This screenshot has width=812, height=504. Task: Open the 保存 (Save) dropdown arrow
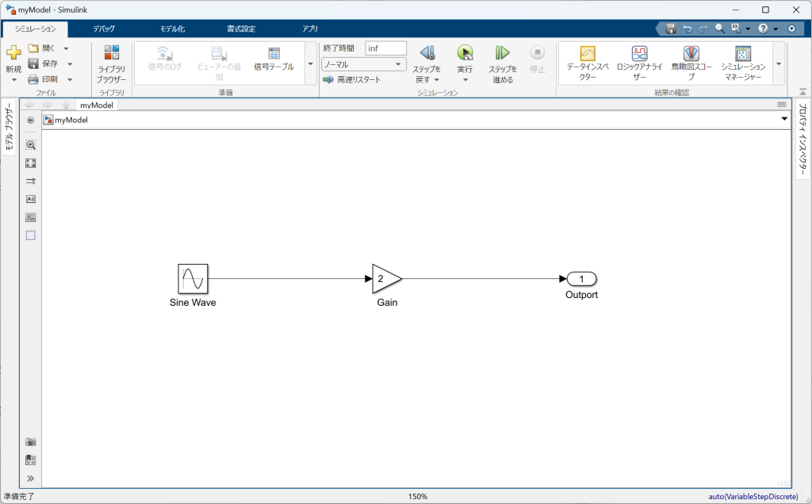(70, 64)
